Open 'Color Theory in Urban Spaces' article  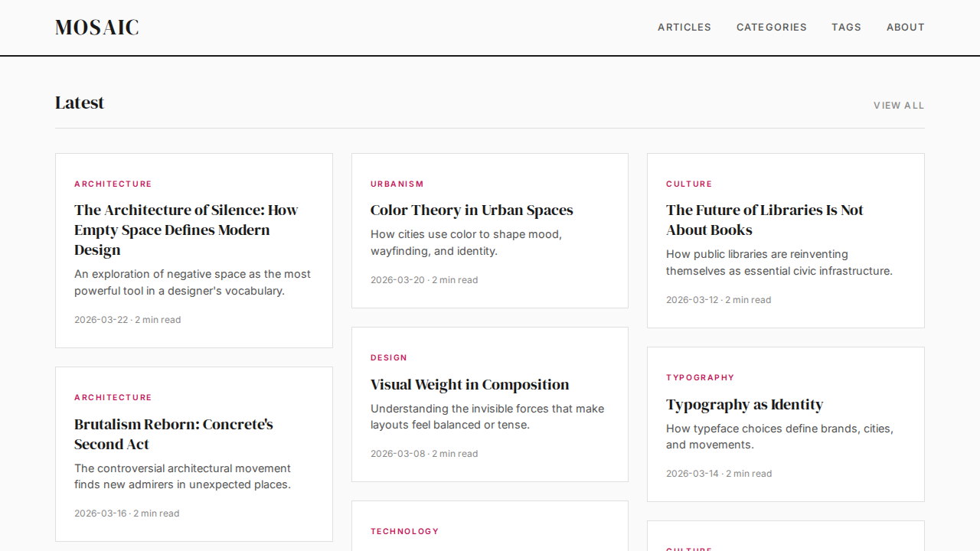tap(471, 210)
